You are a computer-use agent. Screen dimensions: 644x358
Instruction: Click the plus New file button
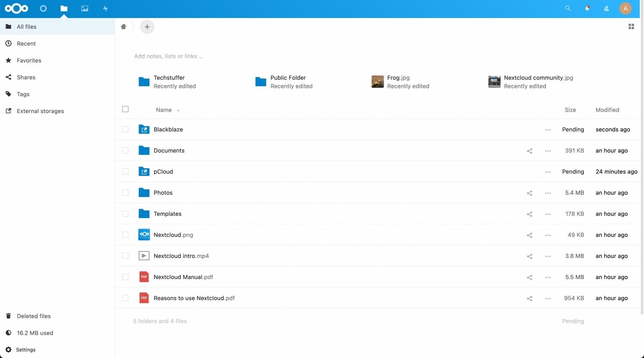coord(147,27)
